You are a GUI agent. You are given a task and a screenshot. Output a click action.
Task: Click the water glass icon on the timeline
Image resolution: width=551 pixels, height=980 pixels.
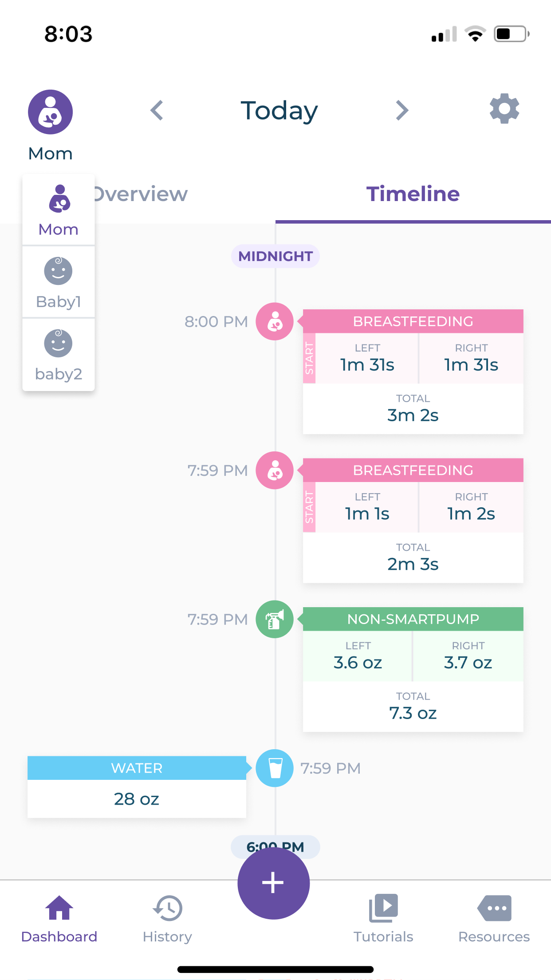274,768
